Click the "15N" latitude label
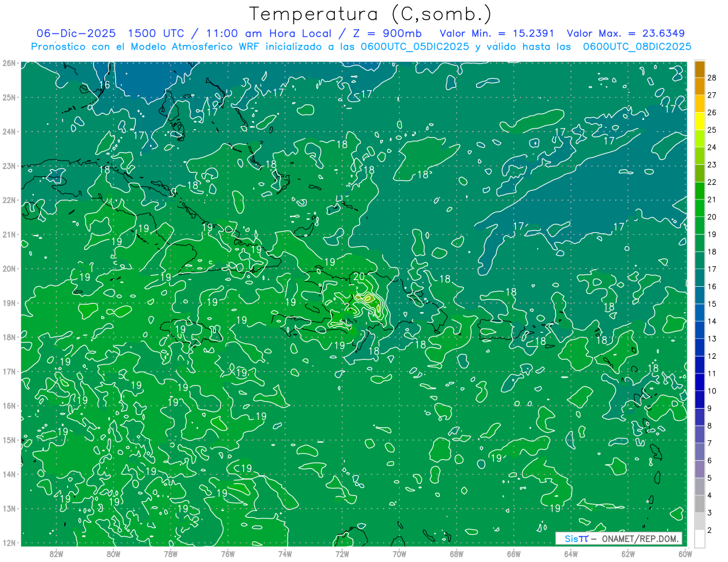Image resolution: width=728 pixels, height=562 pixels. (x=9, y=440)
